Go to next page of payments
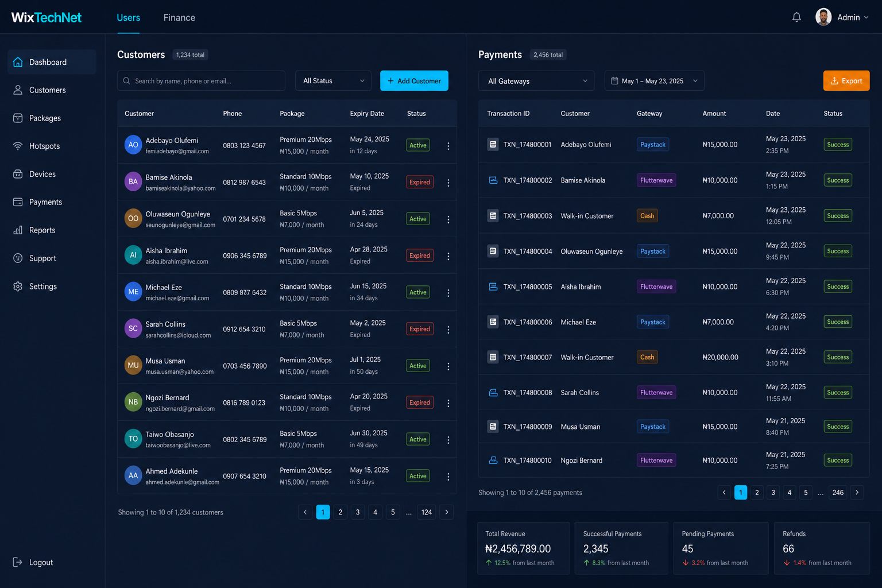882x588 pixels. click(857, 493)
